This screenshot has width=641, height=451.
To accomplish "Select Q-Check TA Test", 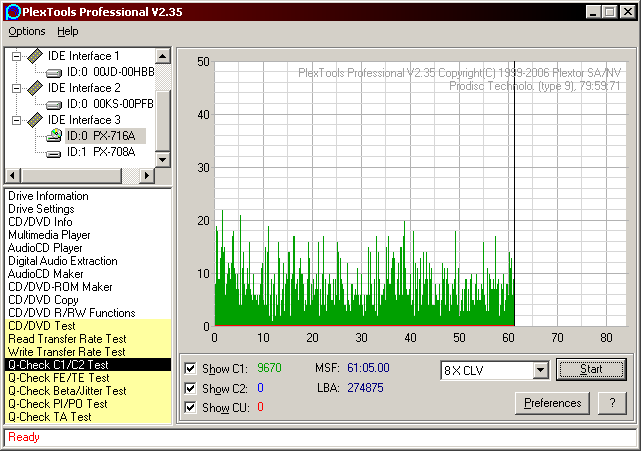I will click(x=88, y=417).
